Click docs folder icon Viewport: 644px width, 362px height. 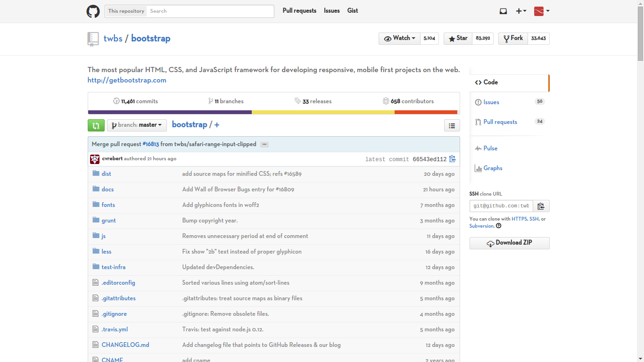click(x=96, y=189)
